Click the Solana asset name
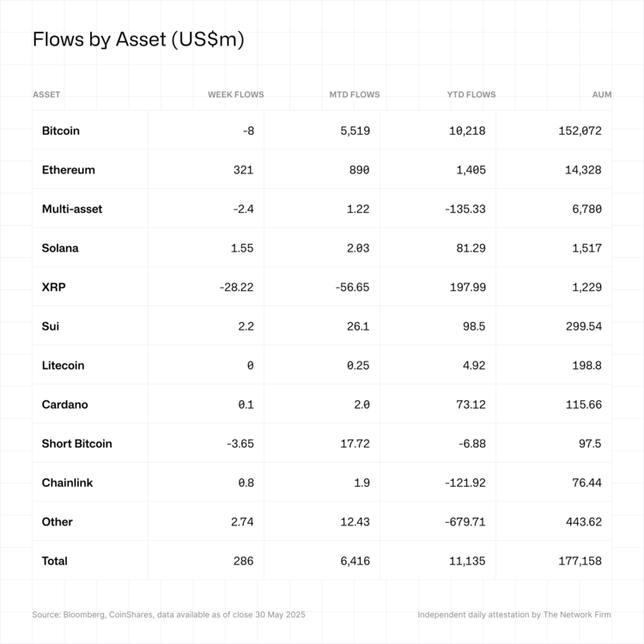The height and width of the screenshot is (644, 644). [60, 248]
